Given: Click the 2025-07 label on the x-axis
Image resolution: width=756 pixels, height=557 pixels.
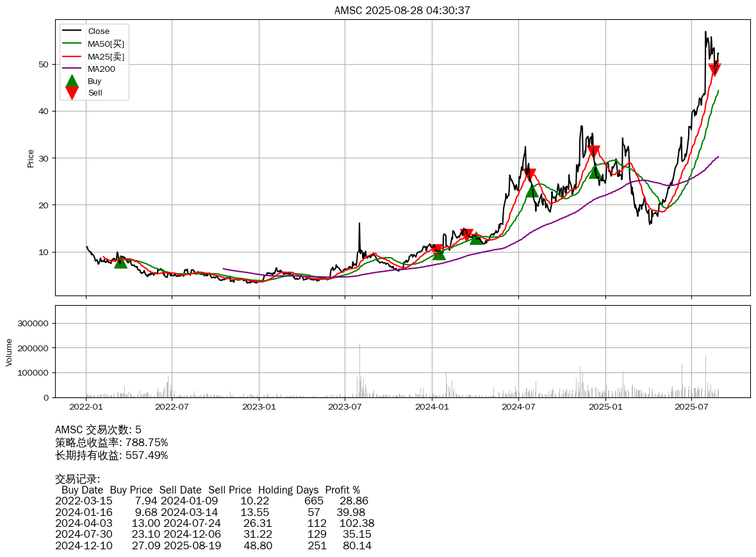Looking at the screenshot, I should 692,406.
